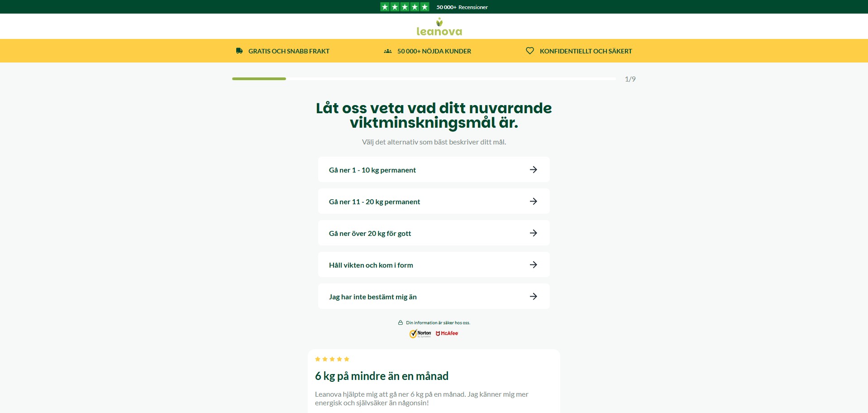Click the McAfee security badge
This screenshot has height=413, width=868.
click(x=447, y=333)
